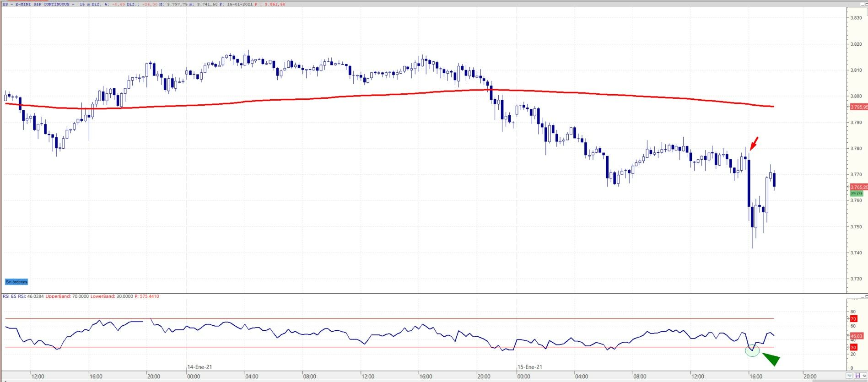Click the 15-Ene-21 date marker

(530, 367)
